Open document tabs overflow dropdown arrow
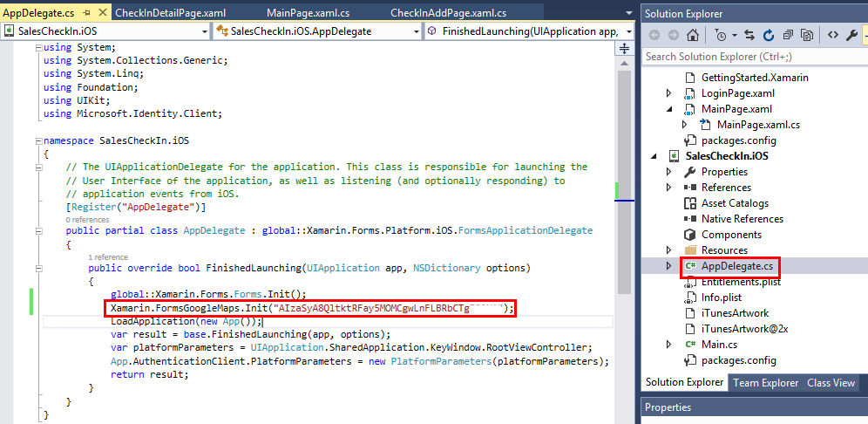This screenshot has height=424, width=868. coord(628,13)
